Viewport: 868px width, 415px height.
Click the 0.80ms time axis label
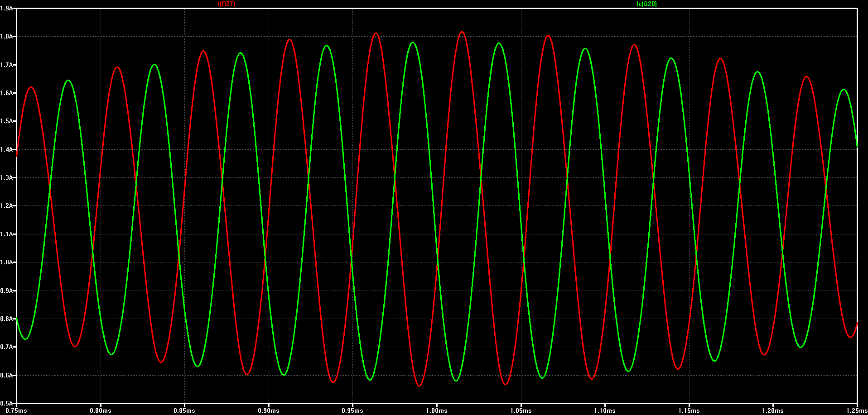(x=101, y=411)
